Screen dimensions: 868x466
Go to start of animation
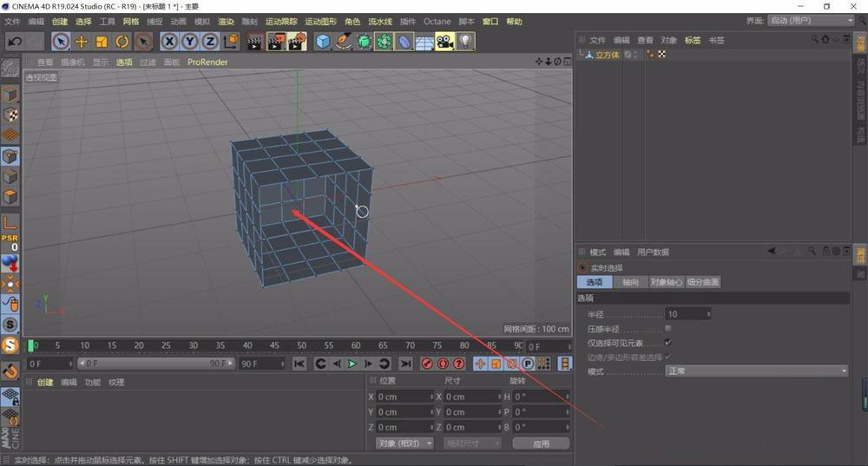pos(299,364)
